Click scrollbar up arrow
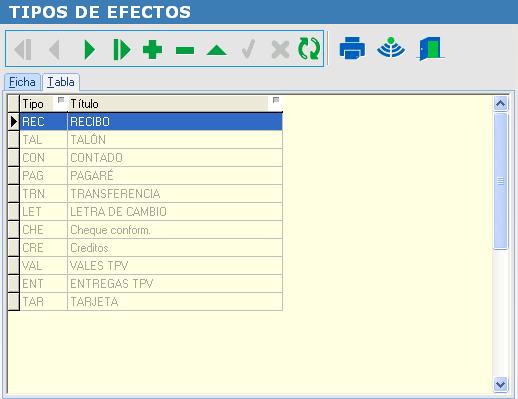 point(500,104)
